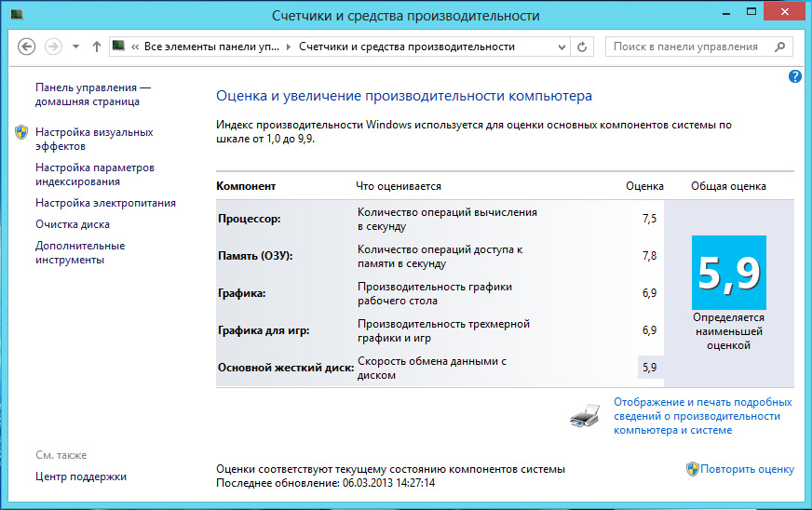Launch 'Очистка диска' link

point(73,224)
